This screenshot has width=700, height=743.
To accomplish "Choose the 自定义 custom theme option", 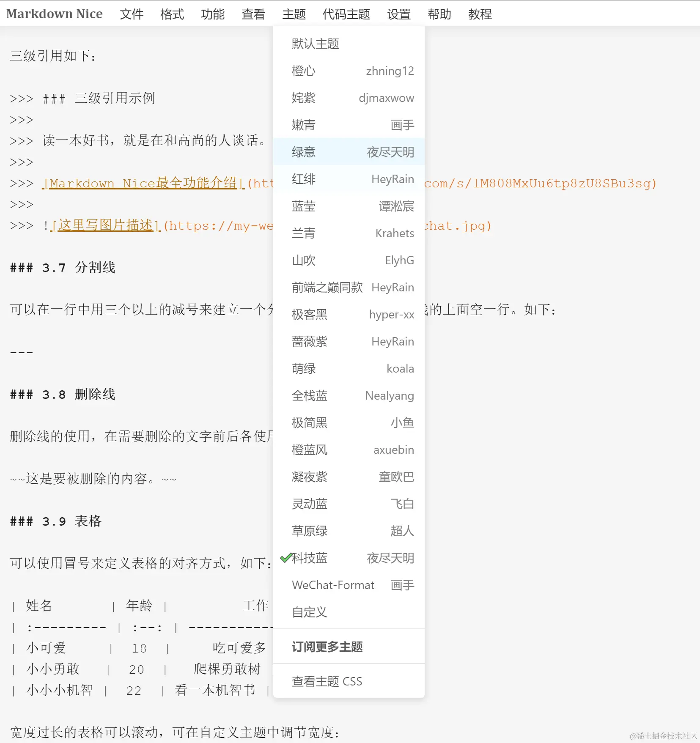I will (349, 612).
